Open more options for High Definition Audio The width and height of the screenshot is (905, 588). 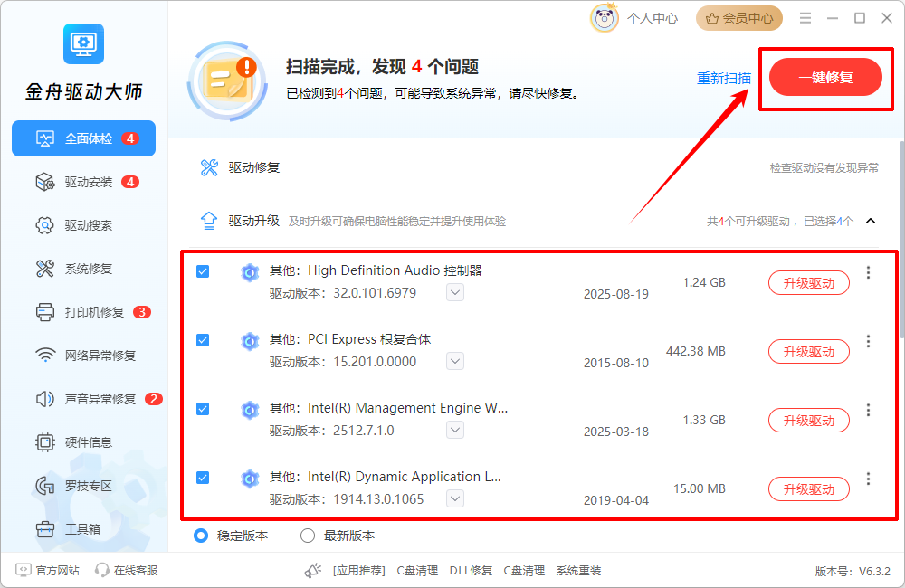click(x=868, y=272)
